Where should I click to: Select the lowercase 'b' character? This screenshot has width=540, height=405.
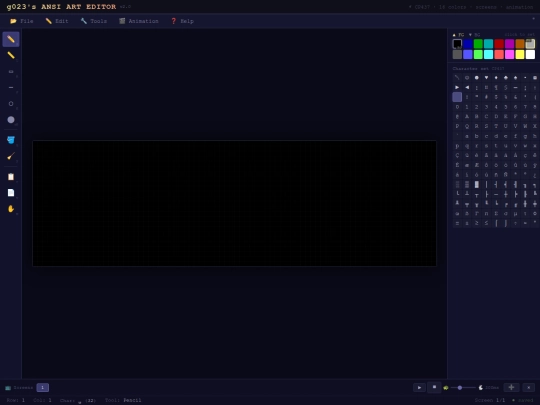point(477,136)
